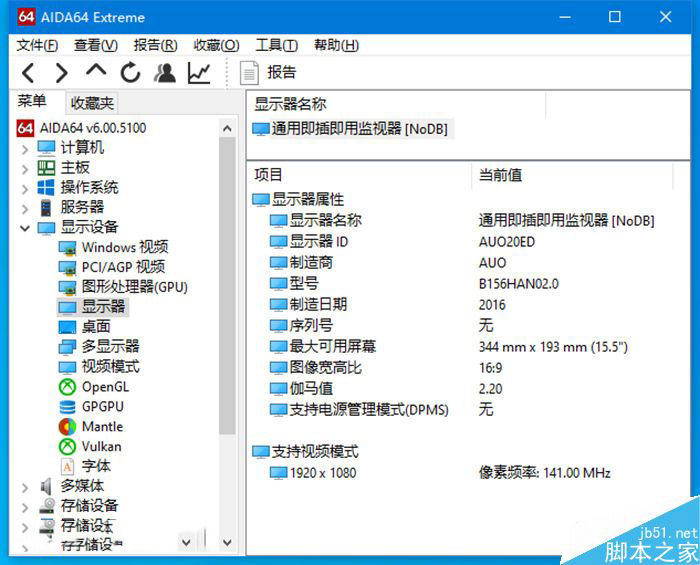The height and width of the screenshot is (565, 700).
Task: Click the tree vertical scrollbar thumb
Action: 227,286
